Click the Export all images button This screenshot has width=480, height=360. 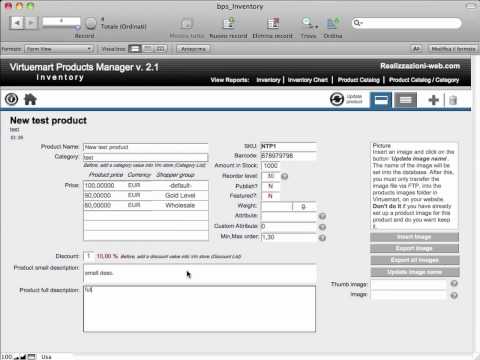pos(415,260)
